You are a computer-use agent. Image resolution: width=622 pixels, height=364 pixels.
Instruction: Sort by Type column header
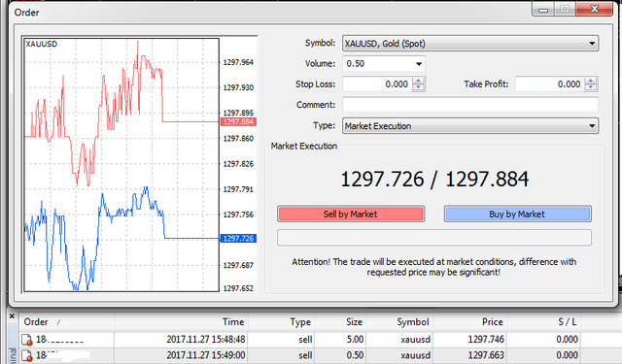coord(281,322)
